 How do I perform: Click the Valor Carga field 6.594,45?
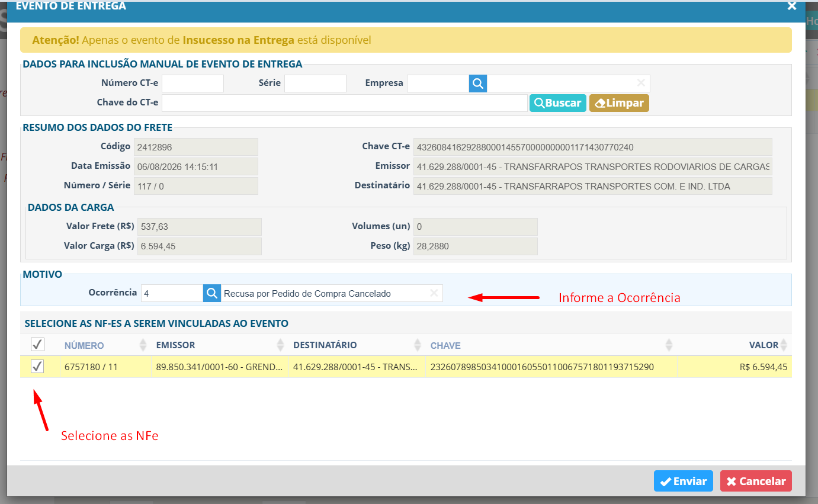pyautogui.click(x=199, y=246)
